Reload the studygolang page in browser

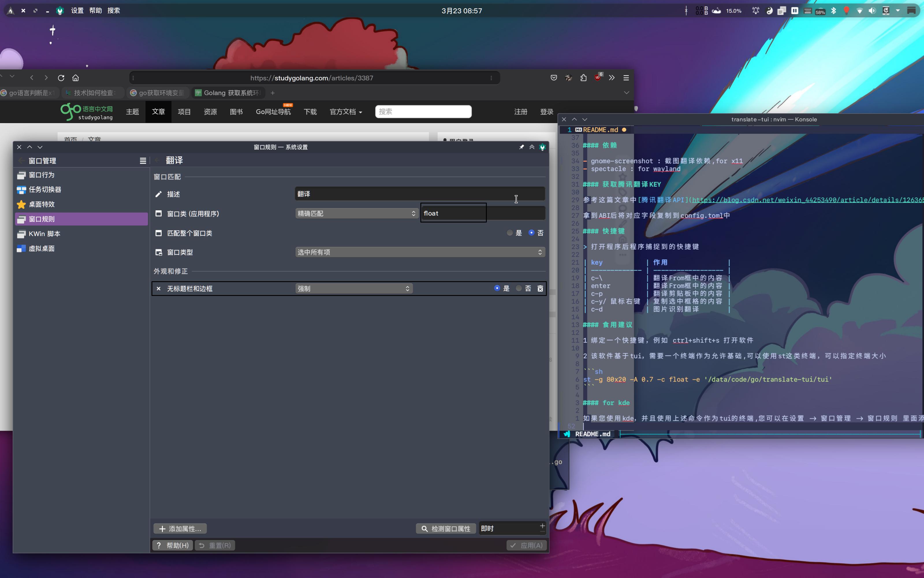(61, 78)
